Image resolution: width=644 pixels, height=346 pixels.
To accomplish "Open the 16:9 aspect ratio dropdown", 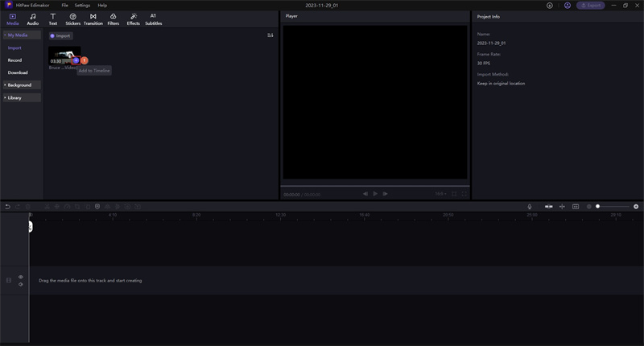I will (440, 194).
